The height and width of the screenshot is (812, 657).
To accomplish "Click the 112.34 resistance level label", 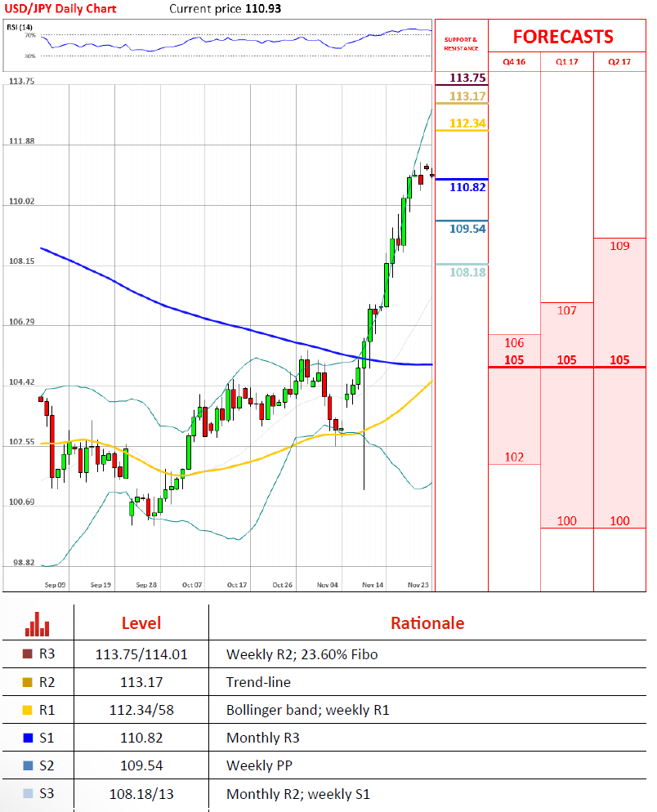I will coord(467,123).
